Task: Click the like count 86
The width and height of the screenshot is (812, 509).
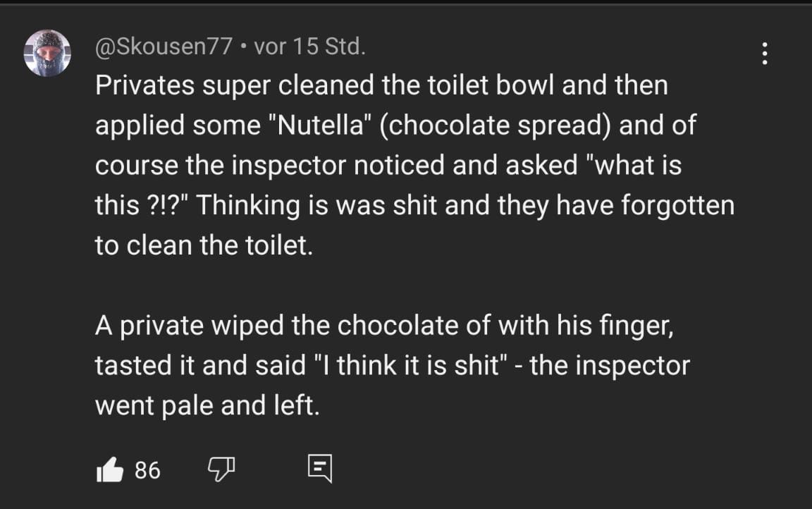Action: click(147, 470)
